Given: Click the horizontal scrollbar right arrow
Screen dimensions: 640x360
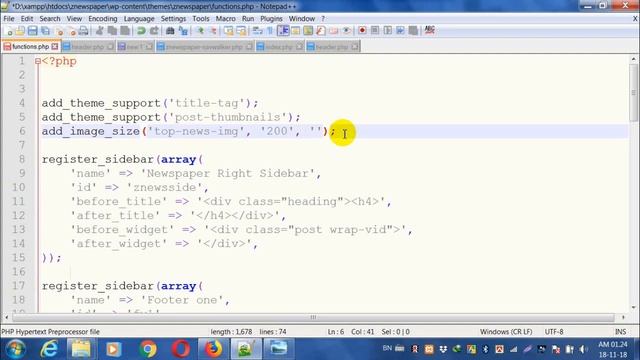Looking at the screenshot, I should coord(623,317).
